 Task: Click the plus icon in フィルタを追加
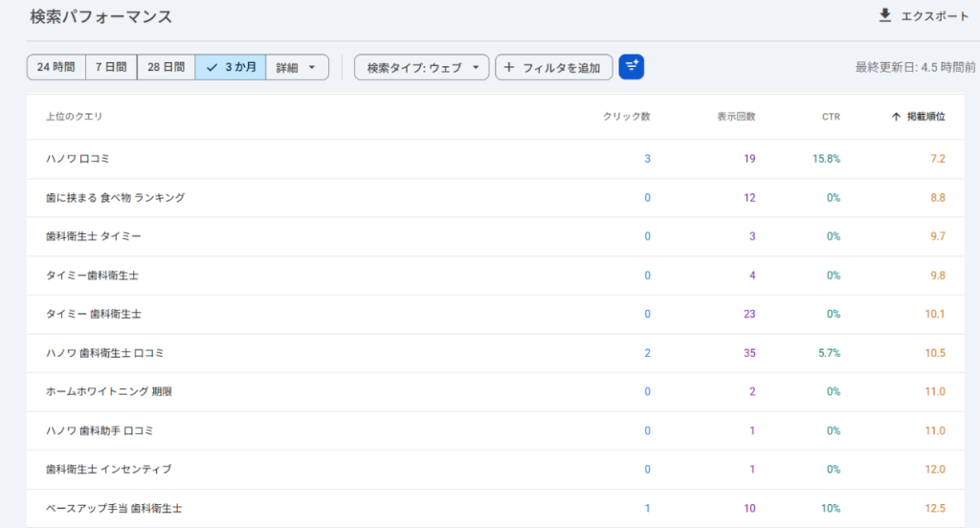(x=509, y=67)
